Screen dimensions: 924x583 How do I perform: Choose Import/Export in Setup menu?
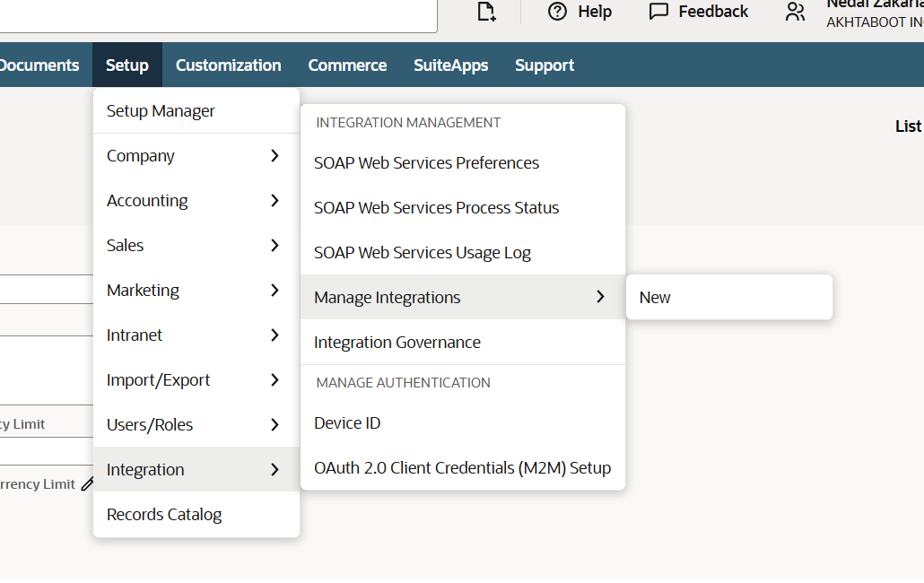pos(196,379)
